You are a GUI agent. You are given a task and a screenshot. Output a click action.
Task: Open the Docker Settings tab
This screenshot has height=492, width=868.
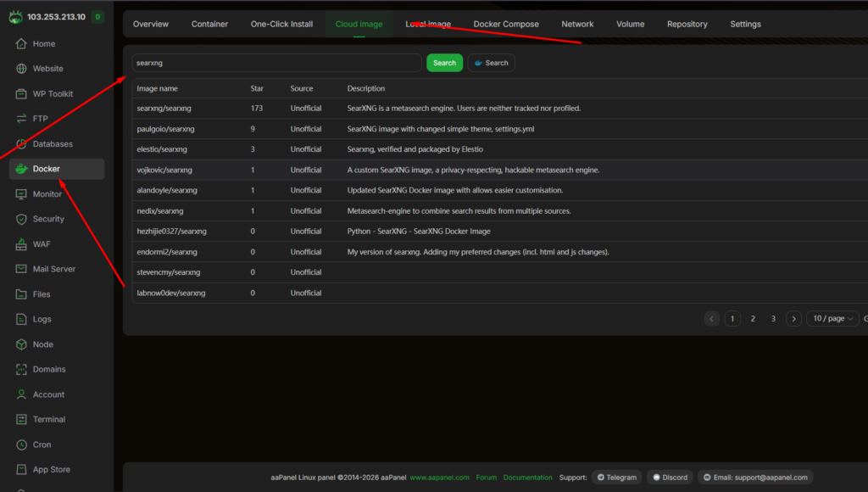tap(745, 24)
